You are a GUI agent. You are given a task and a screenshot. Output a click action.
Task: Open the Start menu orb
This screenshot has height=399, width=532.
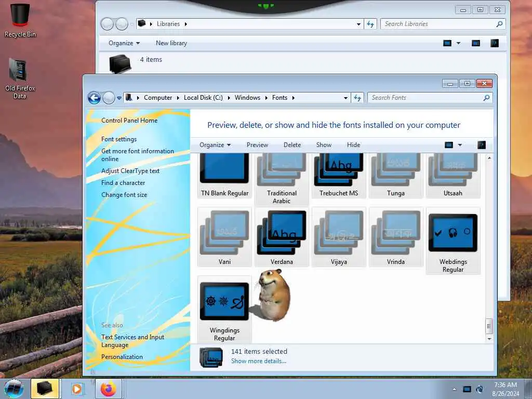coord(14,389)
